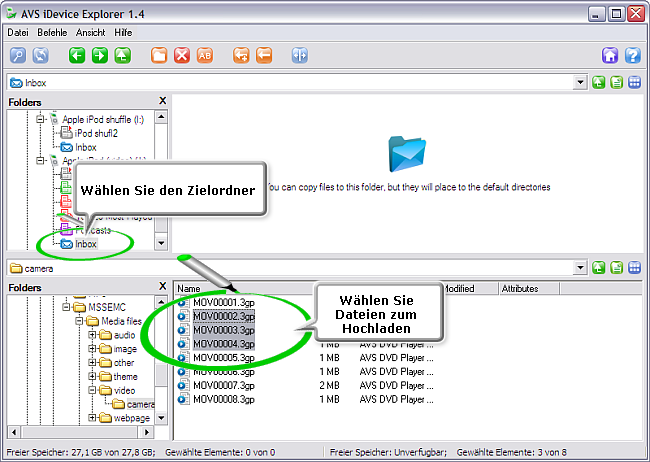Click green list view icon beside Inbox path
The image size is (650, 462).
[617, 83]
